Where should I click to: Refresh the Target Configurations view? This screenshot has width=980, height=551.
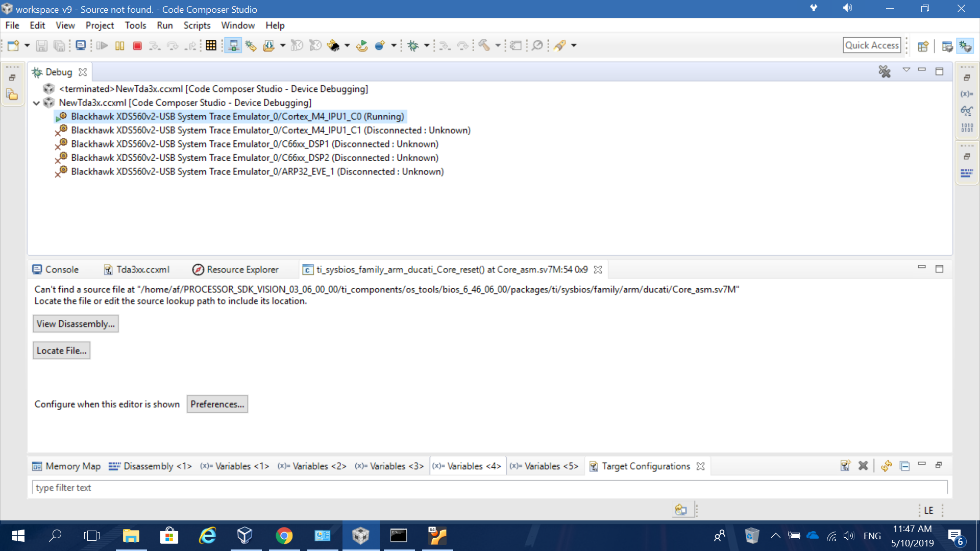click(x=887, y=466)
